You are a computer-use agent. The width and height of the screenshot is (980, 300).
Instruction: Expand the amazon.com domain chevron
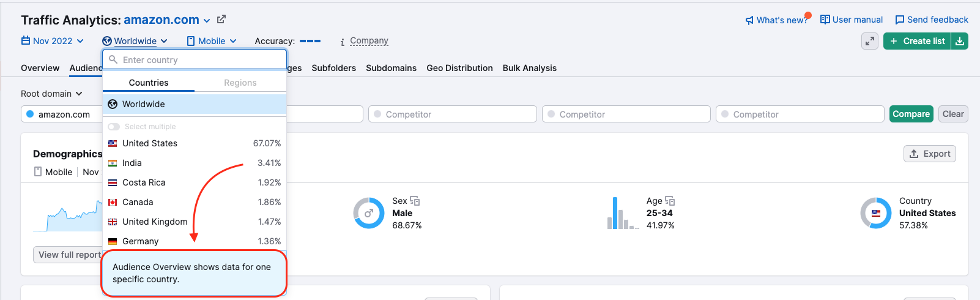click(207, 21)
